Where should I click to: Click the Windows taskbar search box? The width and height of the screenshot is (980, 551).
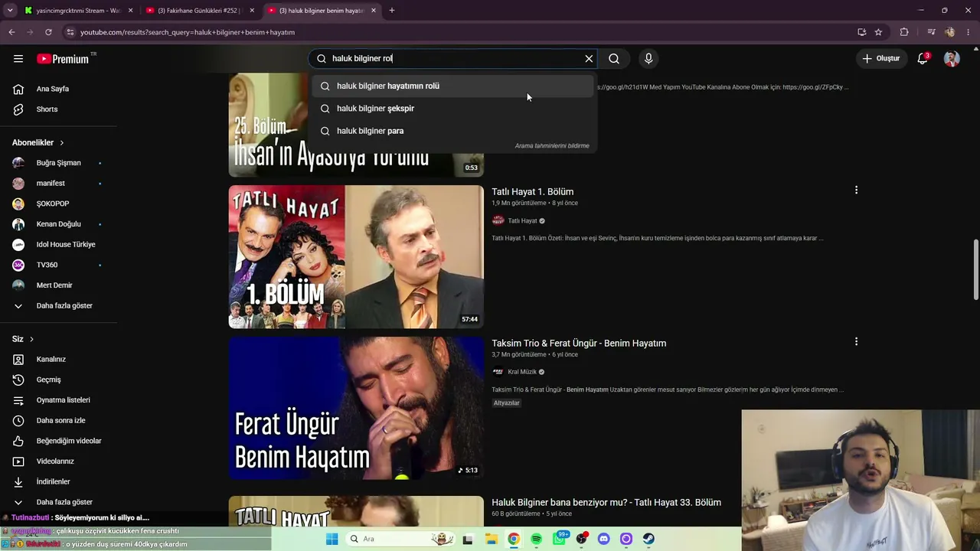click(x=400, y=539)
